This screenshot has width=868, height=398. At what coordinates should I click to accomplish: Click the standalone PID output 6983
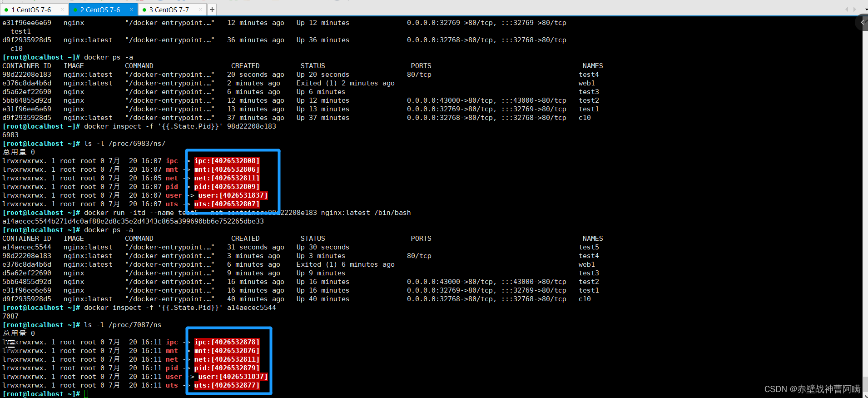[10, 135]
